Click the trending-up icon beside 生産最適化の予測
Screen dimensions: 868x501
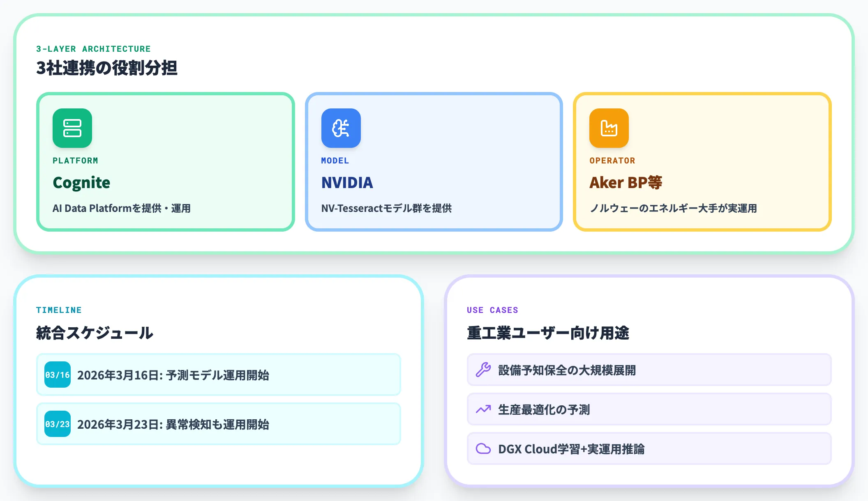(x=483, y=409)
